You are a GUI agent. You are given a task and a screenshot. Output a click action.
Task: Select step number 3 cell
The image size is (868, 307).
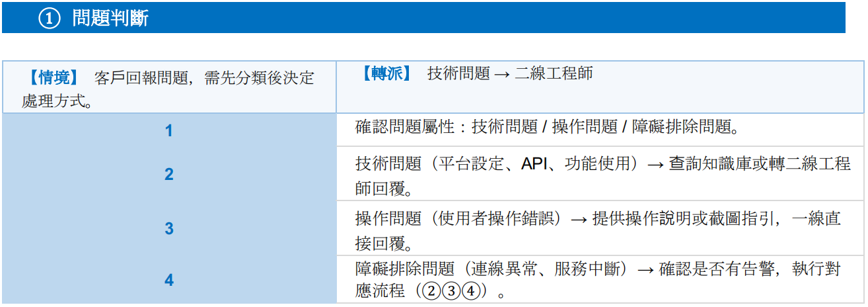click(169, 229)
